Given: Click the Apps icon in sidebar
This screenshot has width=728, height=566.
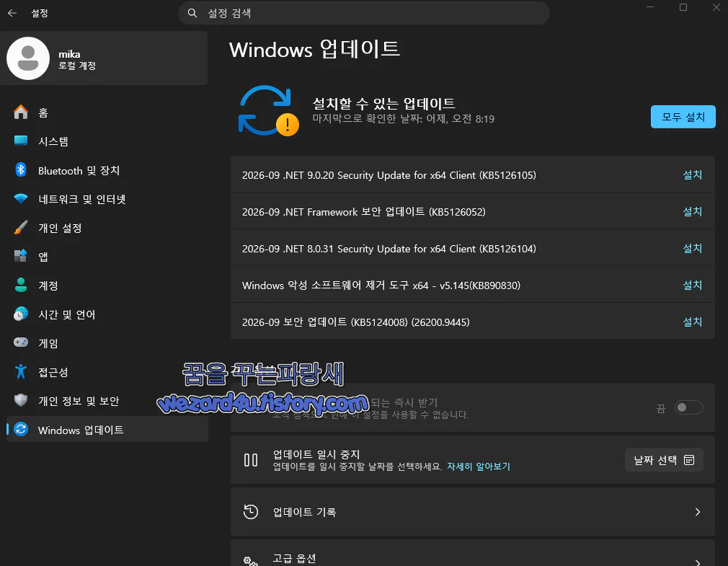Looking at the screenshot, I should [21, 256].
